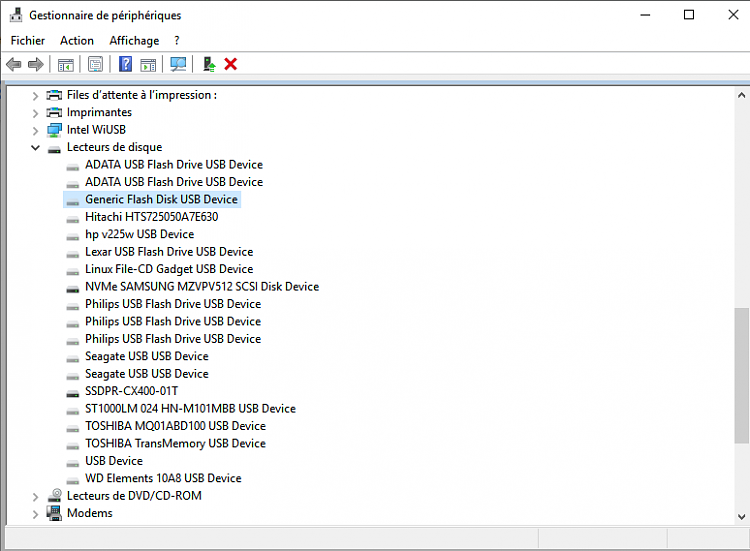Click the red X uninstall device icon

231,64
